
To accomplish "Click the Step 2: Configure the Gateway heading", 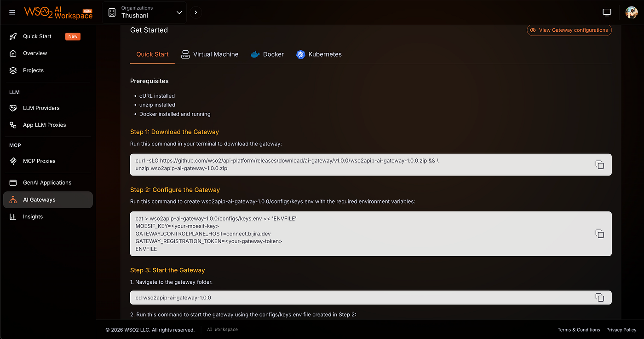I will [x=175, y=190].
